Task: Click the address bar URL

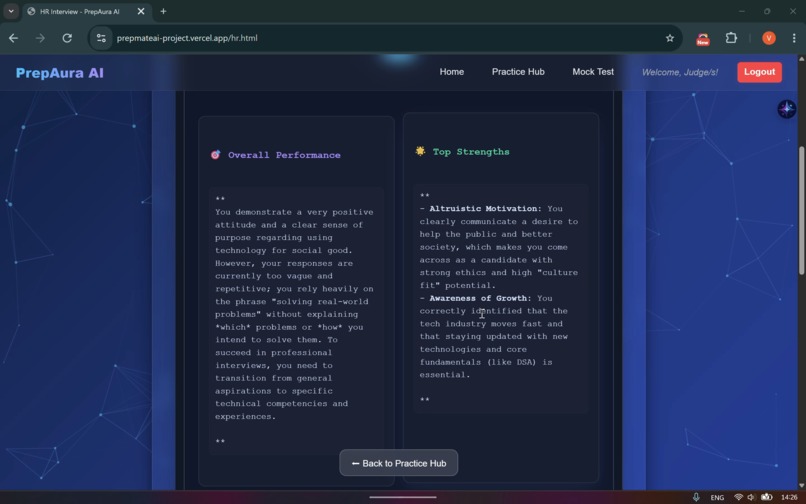Action: (187, 38)
